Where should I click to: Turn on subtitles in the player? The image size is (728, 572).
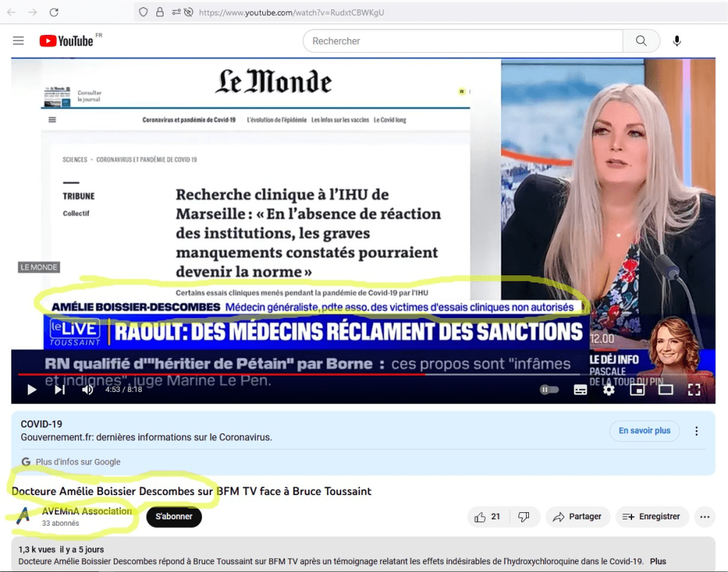(580, 390)
